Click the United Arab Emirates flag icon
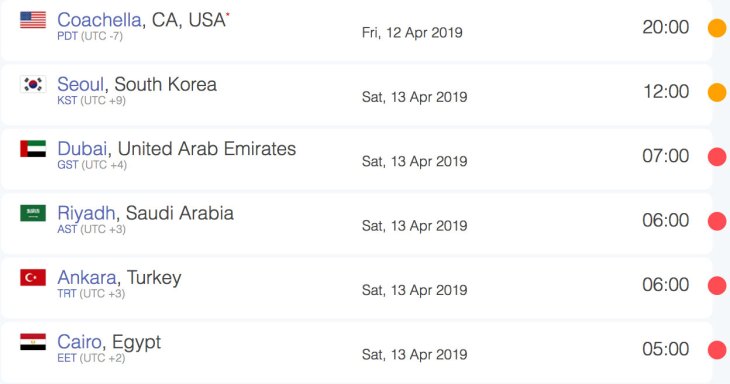 [x=33, y=148]
